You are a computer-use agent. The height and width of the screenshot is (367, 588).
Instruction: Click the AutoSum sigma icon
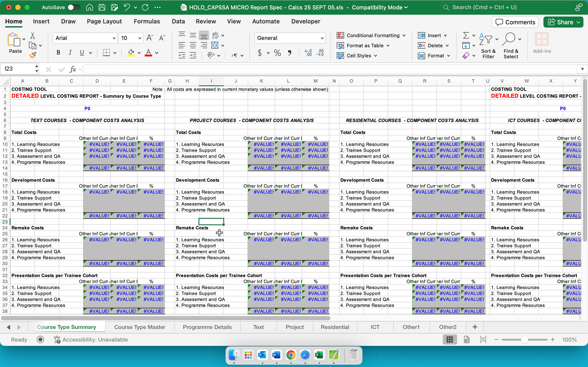click(466, 35)
